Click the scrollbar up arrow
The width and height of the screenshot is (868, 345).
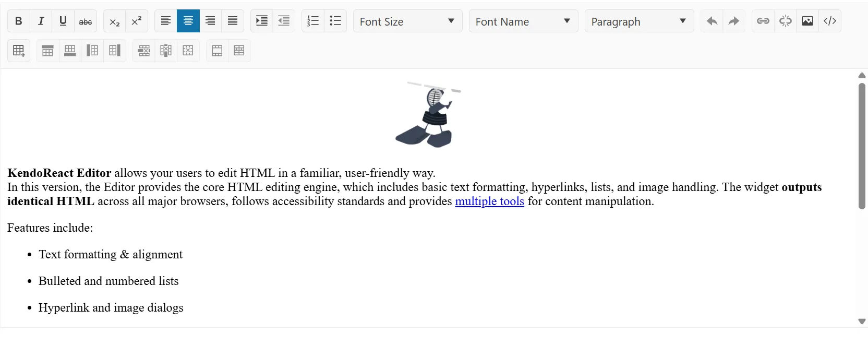tap(862, 76)
